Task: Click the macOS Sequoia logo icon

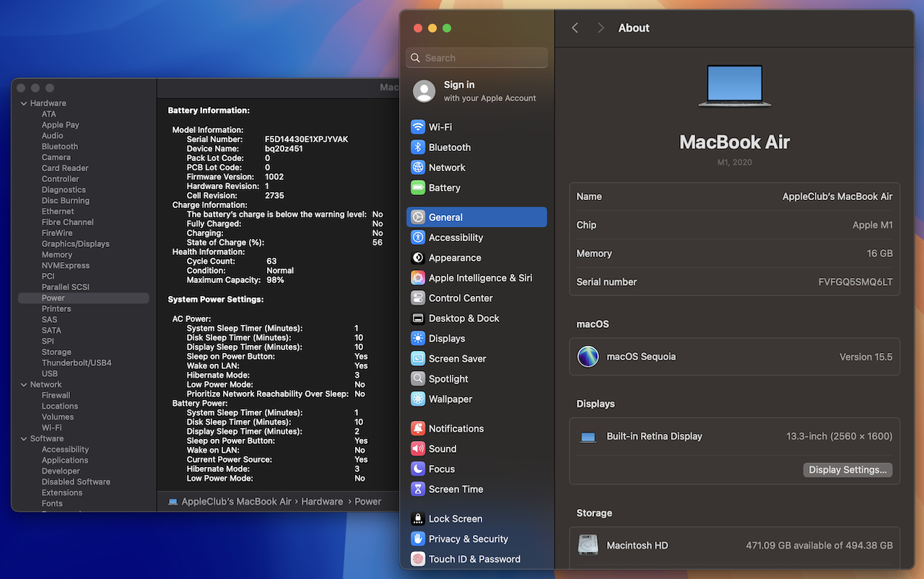Action: pos(588,357)
